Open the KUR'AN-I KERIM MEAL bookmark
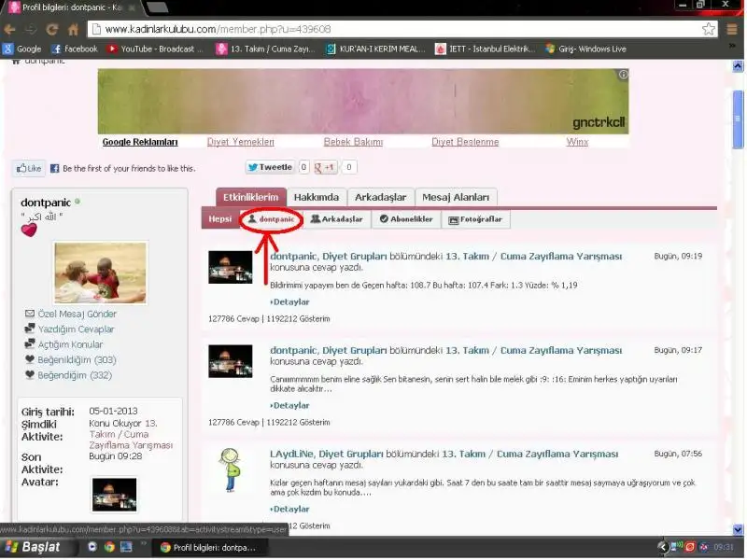Screen dimensions: 747x560 [x=375, y=49]
